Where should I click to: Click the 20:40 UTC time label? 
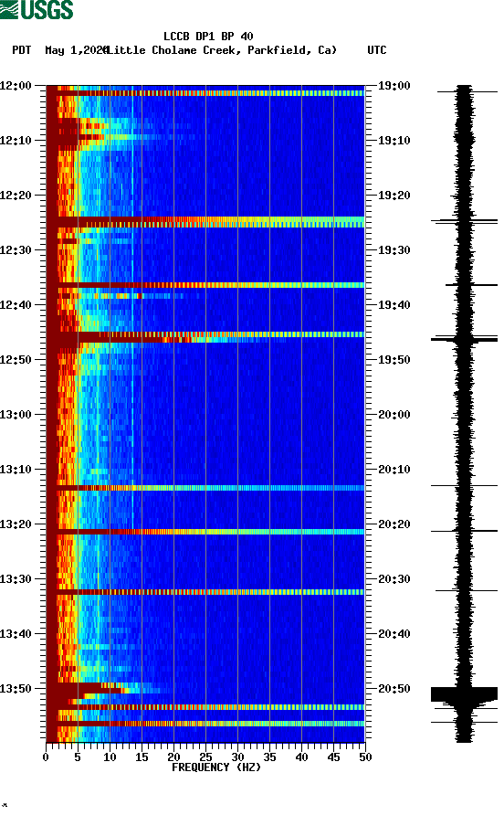point(394,634)
